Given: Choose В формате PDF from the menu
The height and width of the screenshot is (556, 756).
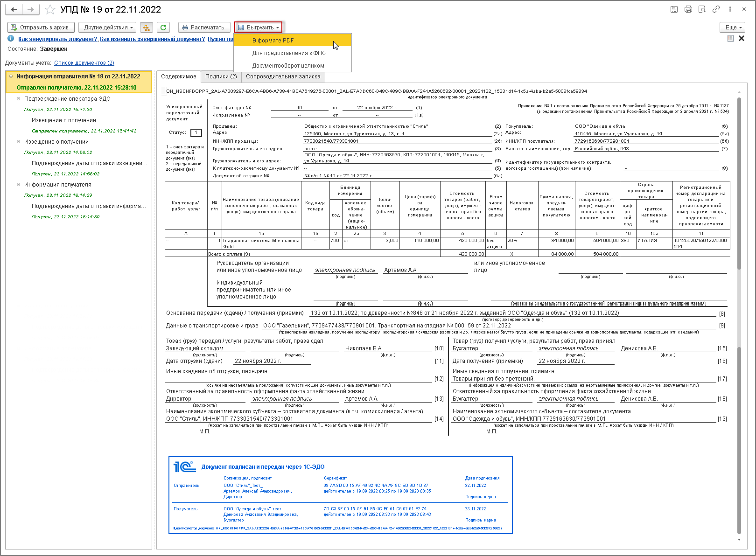Looking at the screenshot, I should (293, 41).
